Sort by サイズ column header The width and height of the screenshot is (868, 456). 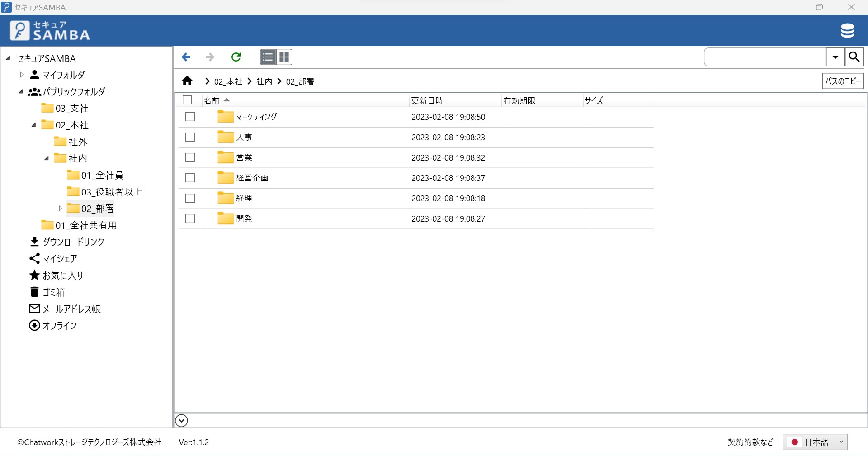point(617,100)
